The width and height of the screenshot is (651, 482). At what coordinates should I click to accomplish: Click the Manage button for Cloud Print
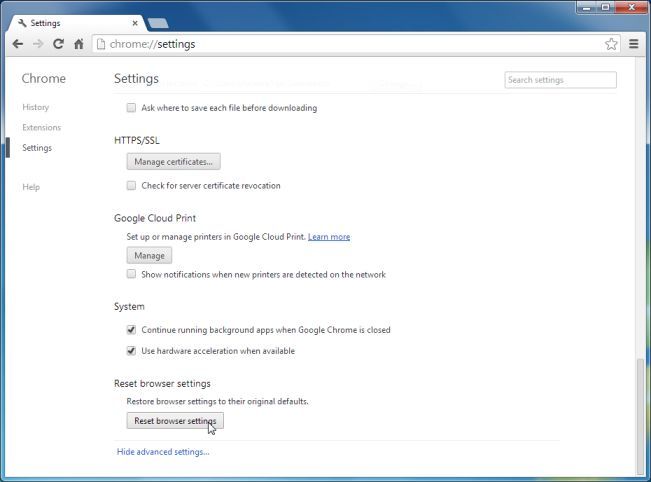click(149, 255)
